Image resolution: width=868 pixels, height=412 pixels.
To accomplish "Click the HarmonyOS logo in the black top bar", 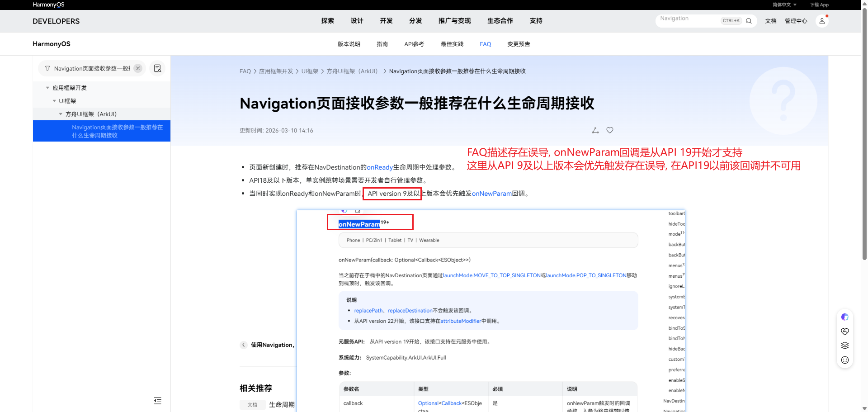I will [x=48, y=5].
